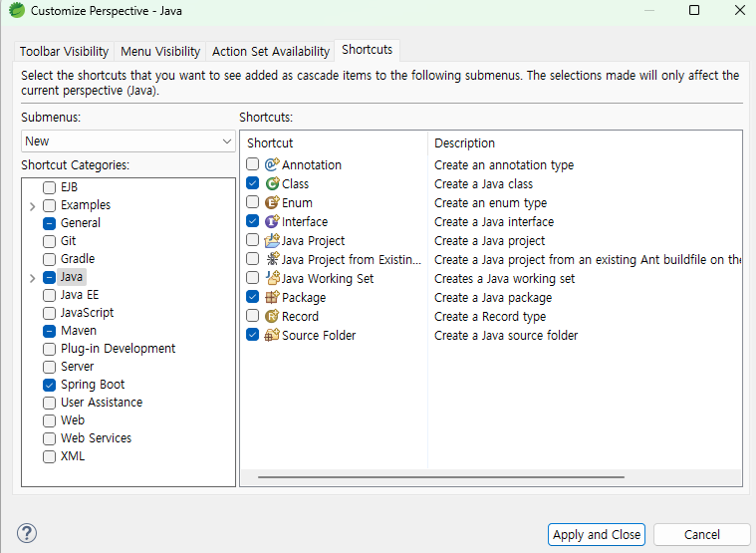This screenshot has height=553, width=756.
Task: Select the Maven category label
Action: pos(79,330)
